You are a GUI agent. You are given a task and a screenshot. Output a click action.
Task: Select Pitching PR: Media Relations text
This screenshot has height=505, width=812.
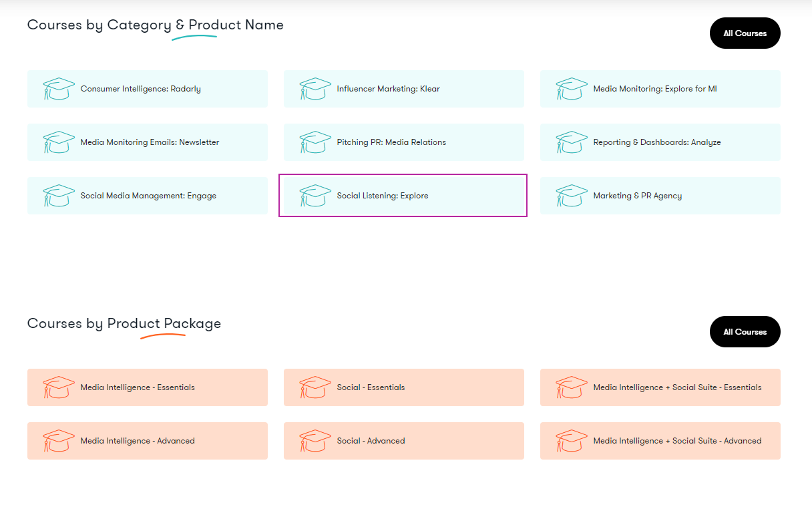pyautogui.click(x=391, y=142)
